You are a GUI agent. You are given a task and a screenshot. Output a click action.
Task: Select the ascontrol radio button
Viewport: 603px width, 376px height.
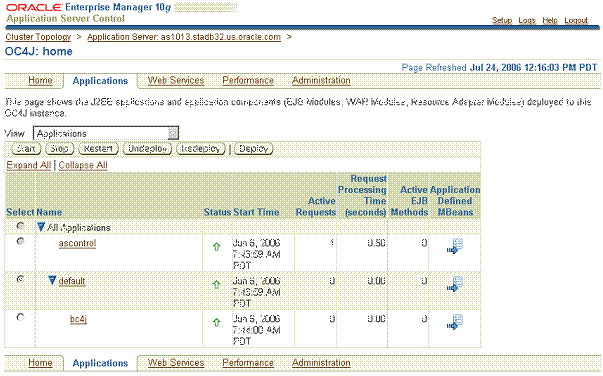pos(20,241)
